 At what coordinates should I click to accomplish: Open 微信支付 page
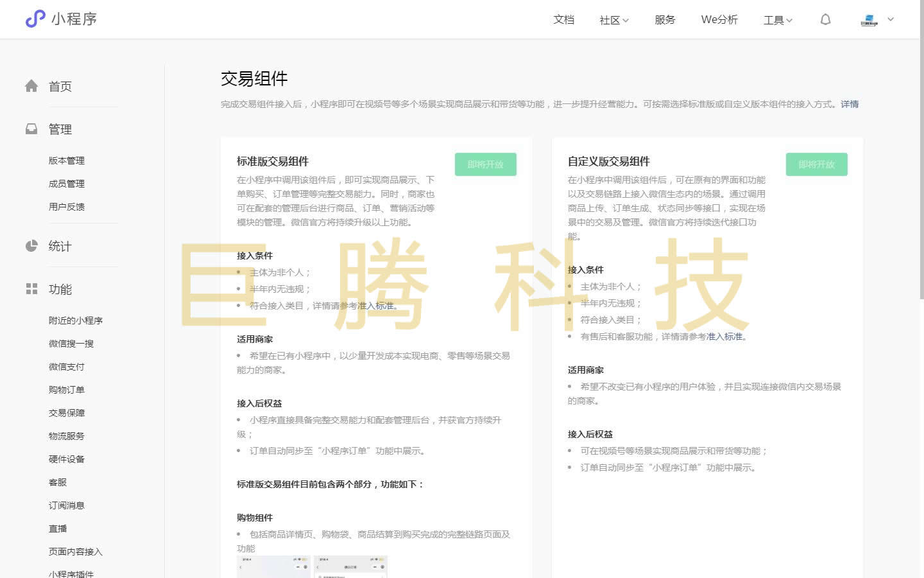(x=67, y=367)
